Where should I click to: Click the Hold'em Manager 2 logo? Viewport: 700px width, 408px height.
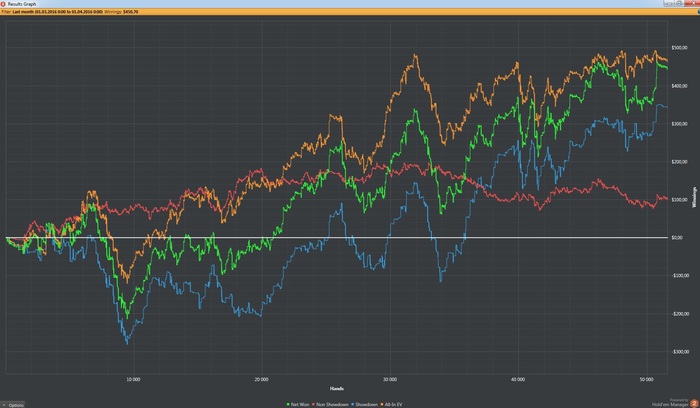[x=694, y=404]
